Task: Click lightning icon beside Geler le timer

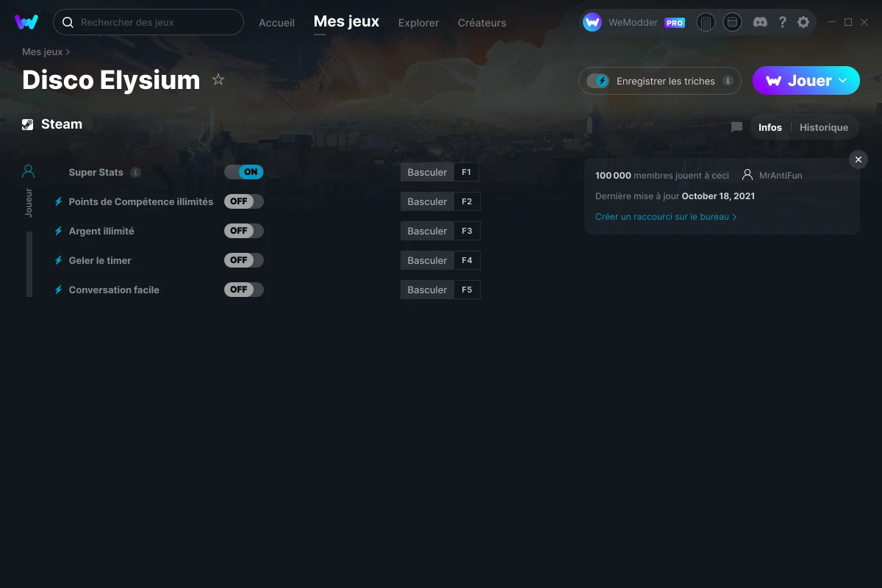Action: tap(58, 260)
